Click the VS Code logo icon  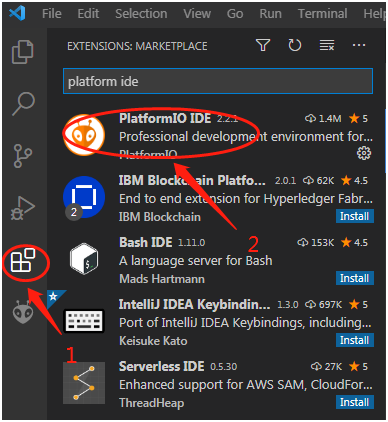coord(17,13)
